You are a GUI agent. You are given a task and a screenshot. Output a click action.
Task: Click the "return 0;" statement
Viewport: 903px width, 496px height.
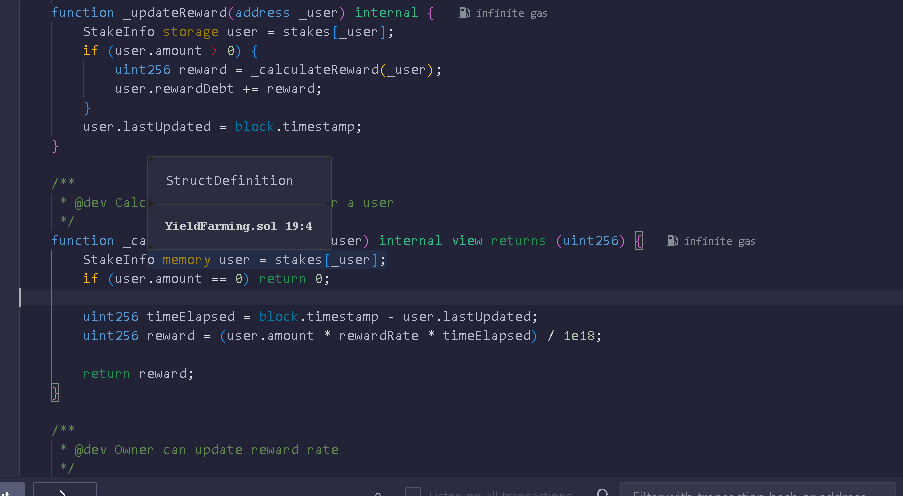tap(294, 279)
